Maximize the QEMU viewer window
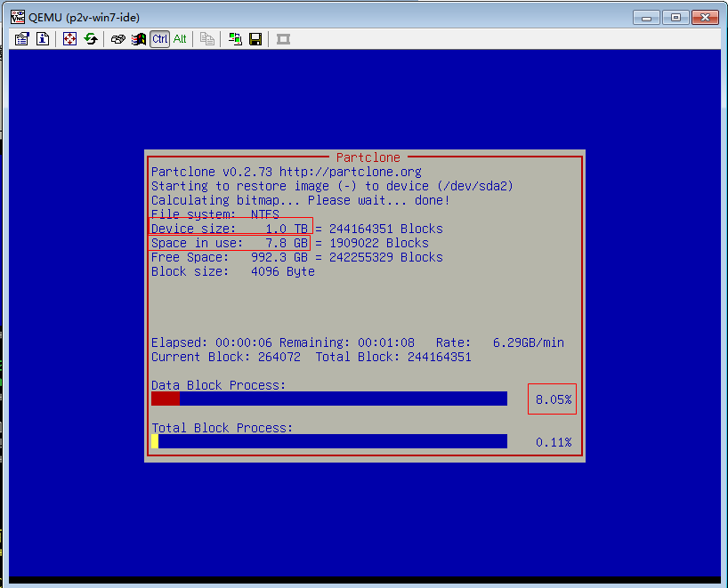The width and height of the screenshot is (728, 588). pyautogui.click(x=675, y=18)
